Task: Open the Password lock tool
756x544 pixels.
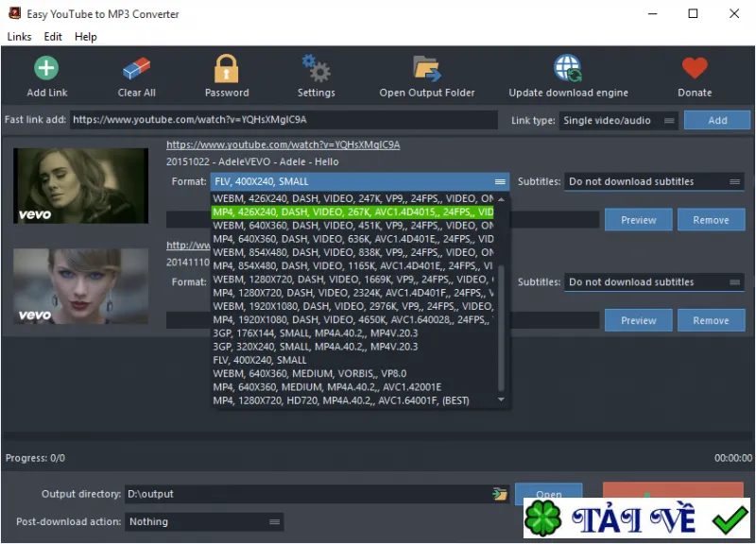Action: (x=226, y=68)
